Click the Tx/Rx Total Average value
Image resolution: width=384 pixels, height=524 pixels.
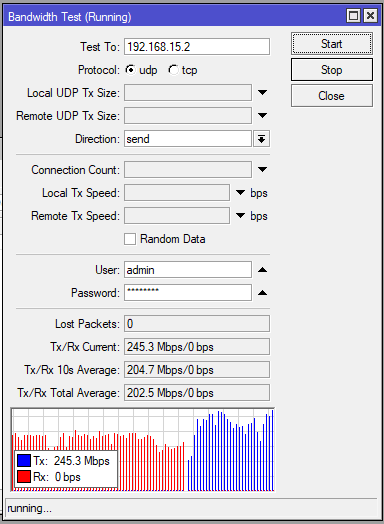point(197,393)
